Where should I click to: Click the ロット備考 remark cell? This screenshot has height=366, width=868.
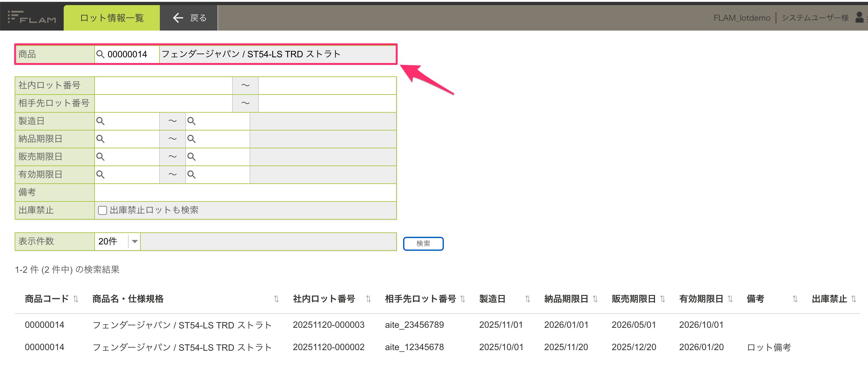click(769, 347)
